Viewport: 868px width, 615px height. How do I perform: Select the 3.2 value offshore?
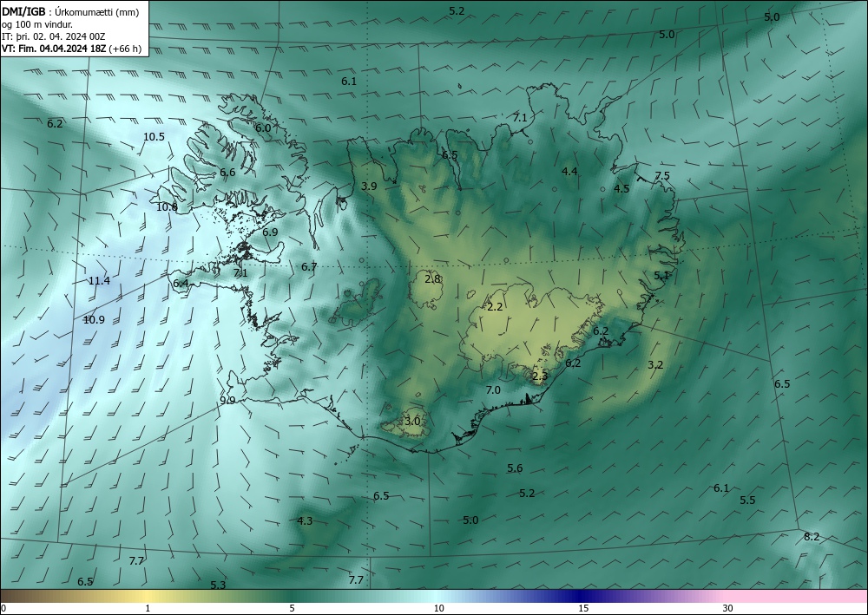pyautogui.click(x=655, y=365)
